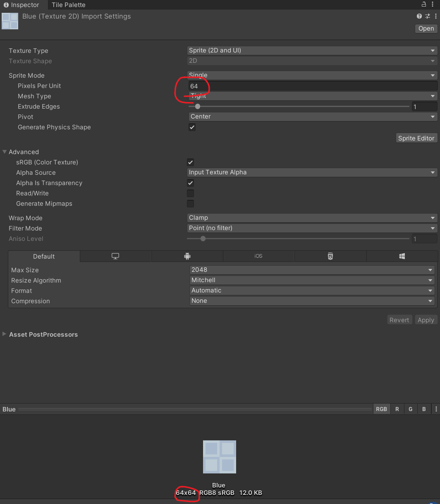Select the iOS platform tab

tap(258, 256)
